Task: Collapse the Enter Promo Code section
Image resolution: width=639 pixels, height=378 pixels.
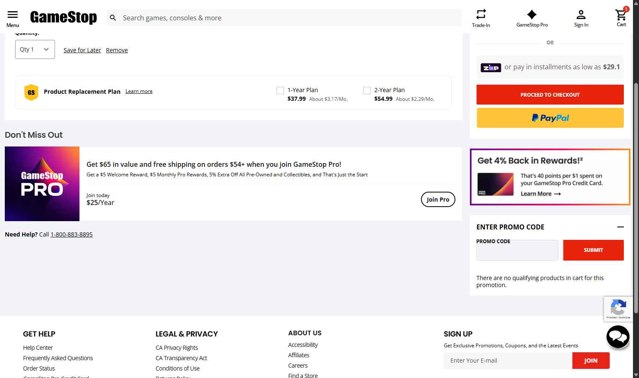Action: coord(620,227)
